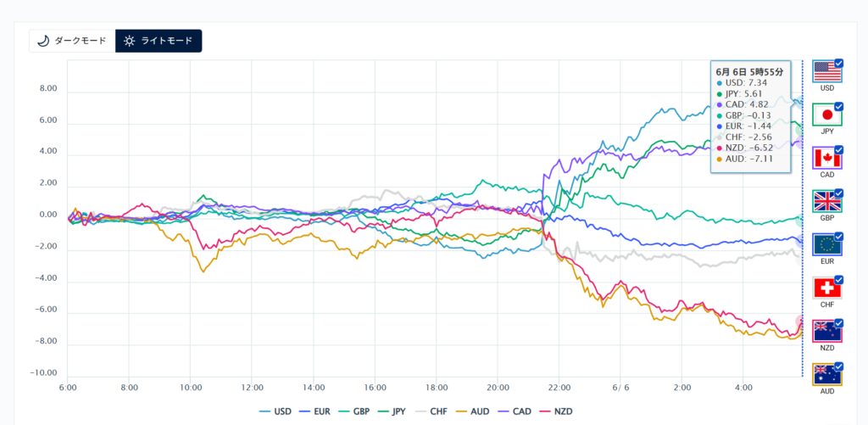Click the JPY: 5.61 tooltip value
This screenshot has height=425, width=868.
tap(743, 93)
